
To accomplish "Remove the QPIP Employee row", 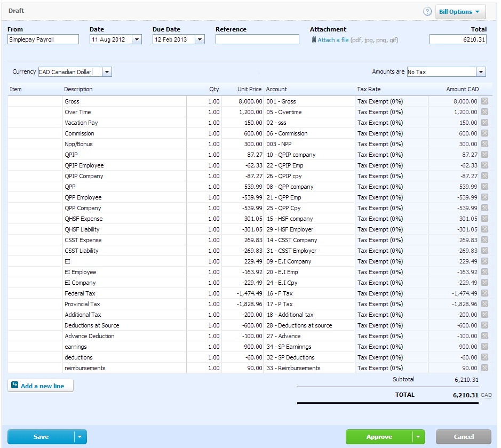I will pyautogui.click(x=484, y=165).
